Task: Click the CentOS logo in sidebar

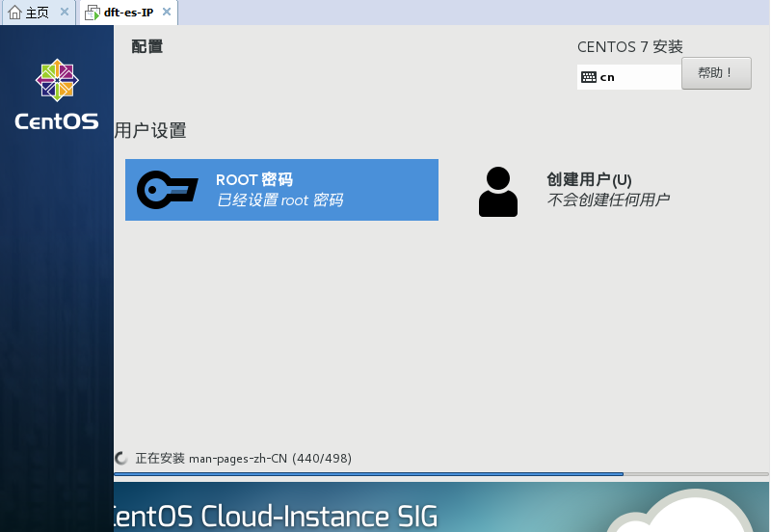Action: [x=57, y=94]
